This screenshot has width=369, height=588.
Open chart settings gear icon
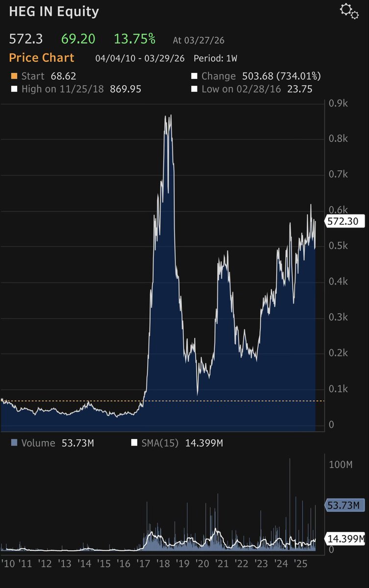(349, 11)
